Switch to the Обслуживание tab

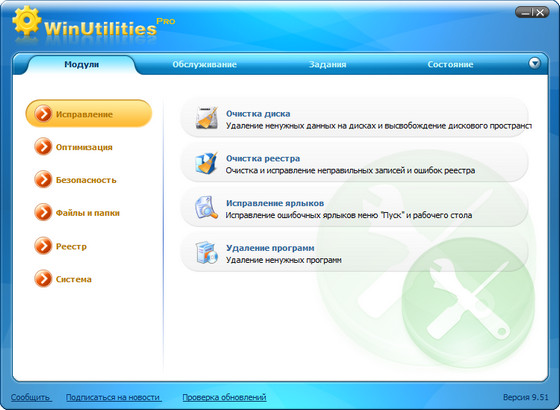click(204, 65)
